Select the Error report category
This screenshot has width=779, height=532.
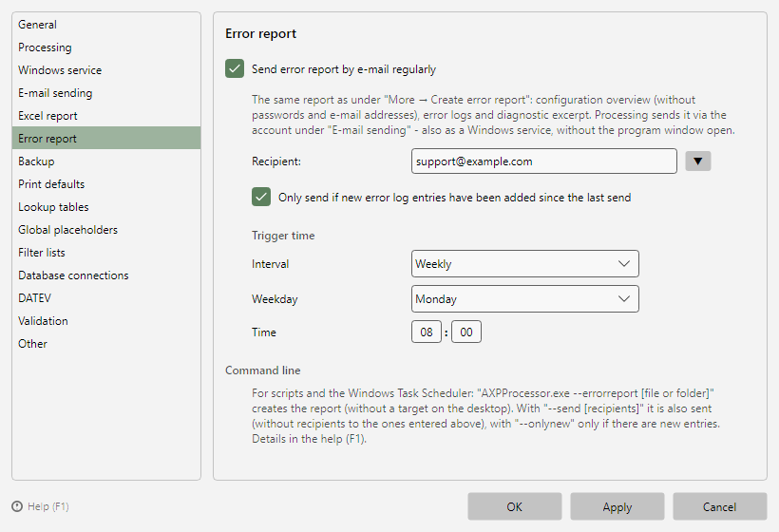coord(106,138)
